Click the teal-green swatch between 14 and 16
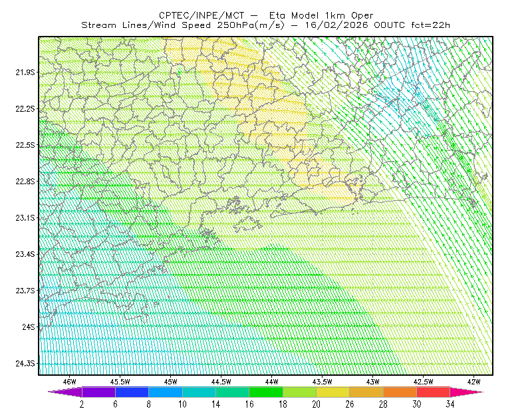This screenshot has height=411, width=532. point(232,392)
